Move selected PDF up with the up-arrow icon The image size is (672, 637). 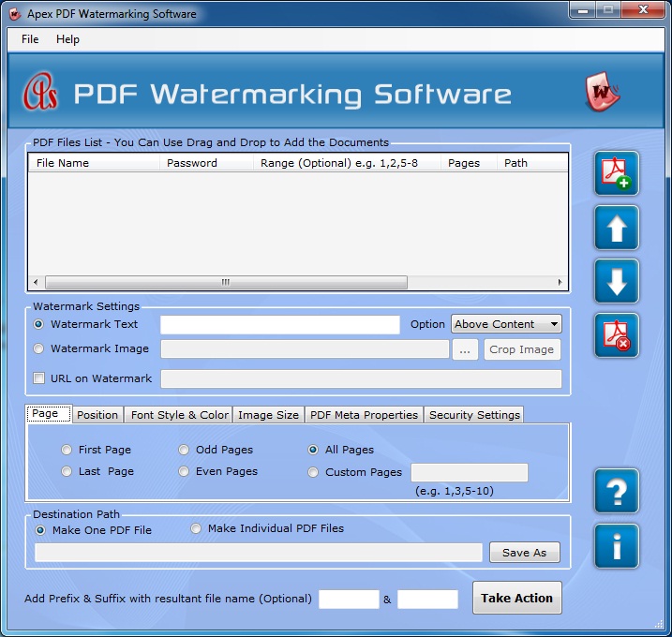(617, 228)
